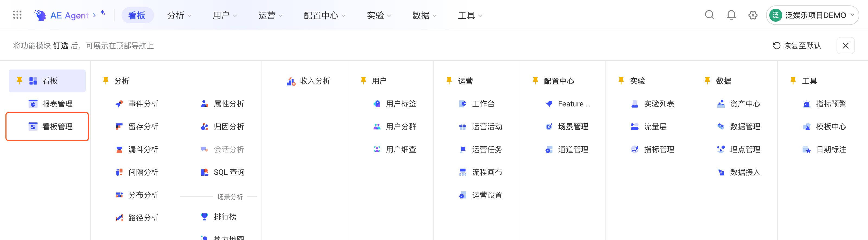868x240 pixels.
Task: Click the 指标预警 alarm icon
Action: coord(807,104)
